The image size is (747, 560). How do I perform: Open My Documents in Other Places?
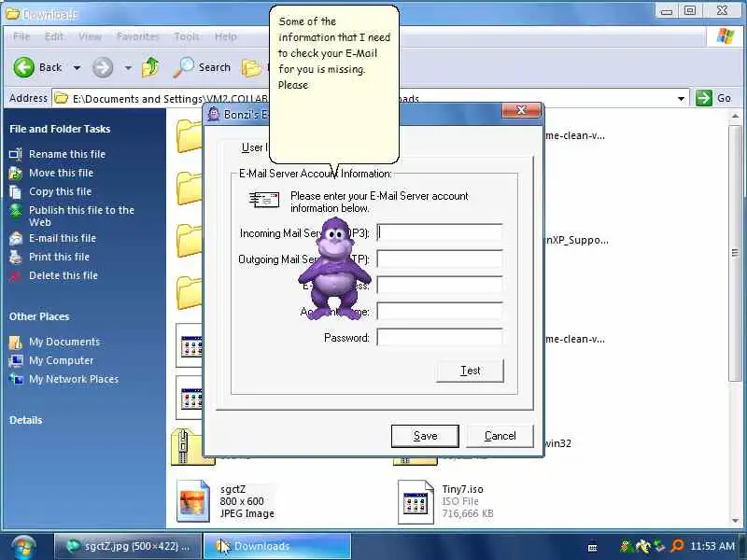pyautogui.click(x=64, y=342)
